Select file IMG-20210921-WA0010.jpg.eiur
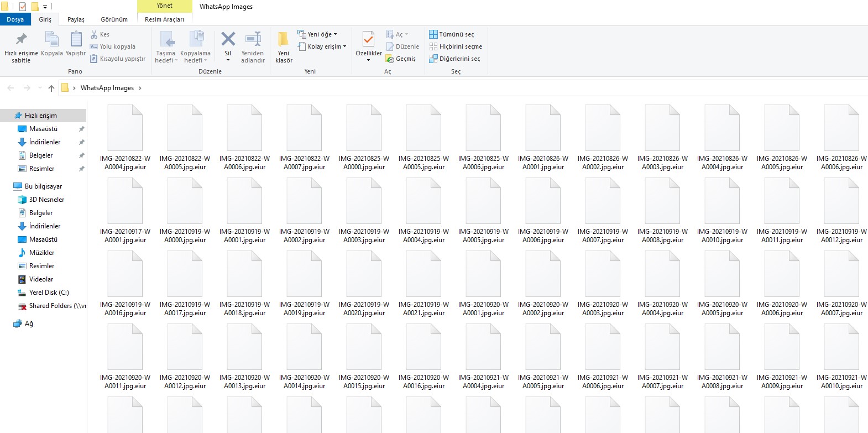868x433 pixels. click(x=842, y=357)
